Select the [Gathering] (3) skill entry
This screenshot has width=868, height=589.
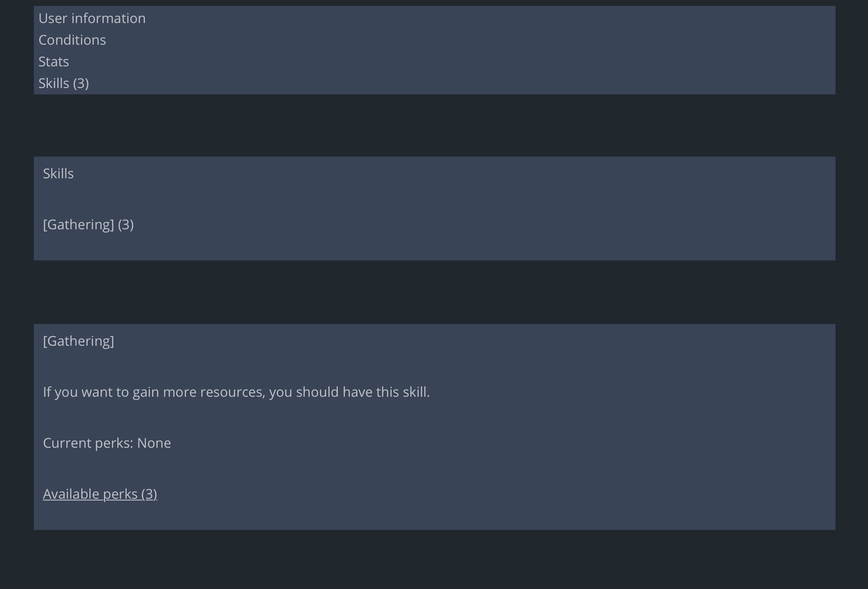pos(88,225)
